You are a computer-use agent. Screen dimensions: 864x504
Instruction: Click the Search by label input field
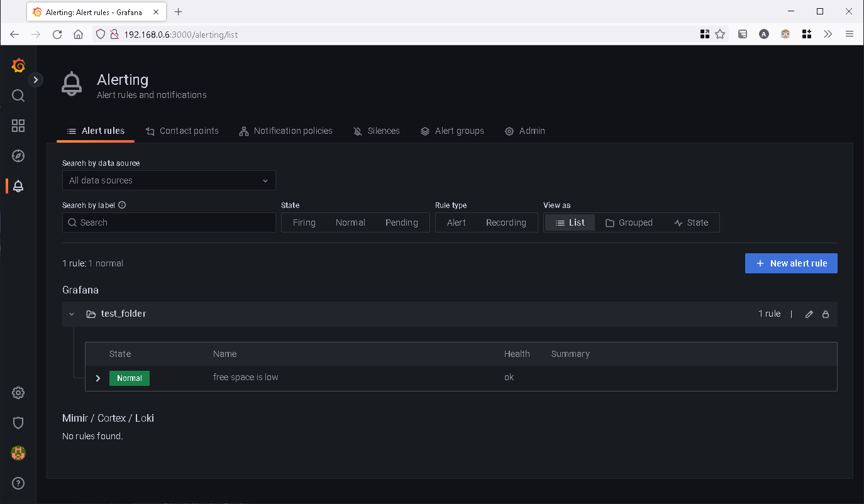169,222
